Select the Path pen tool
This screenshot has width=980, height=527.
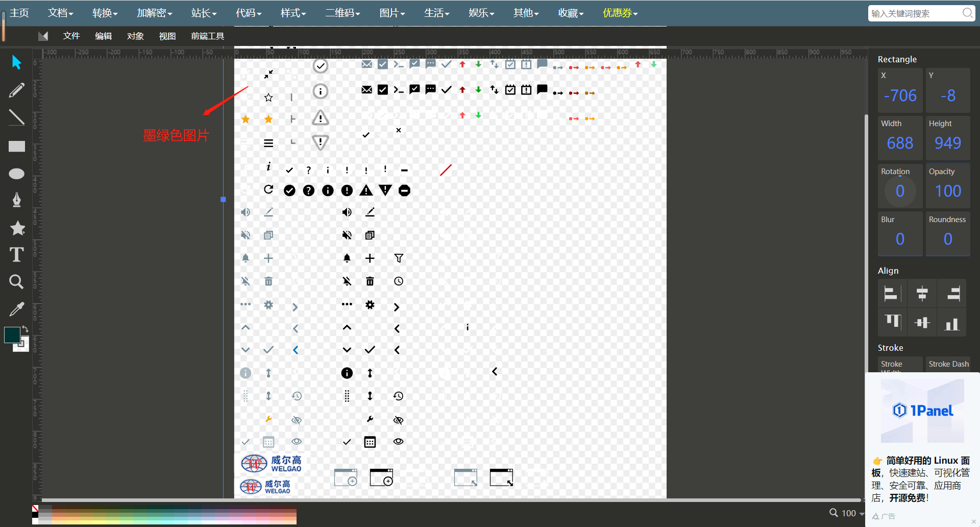click(x=16, y=200)
